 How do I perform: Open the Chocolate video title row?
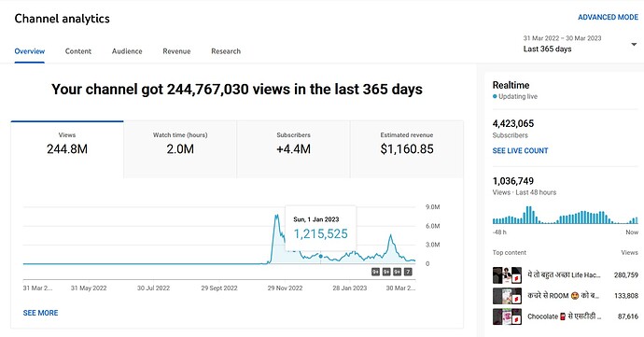tap(566, 316)
